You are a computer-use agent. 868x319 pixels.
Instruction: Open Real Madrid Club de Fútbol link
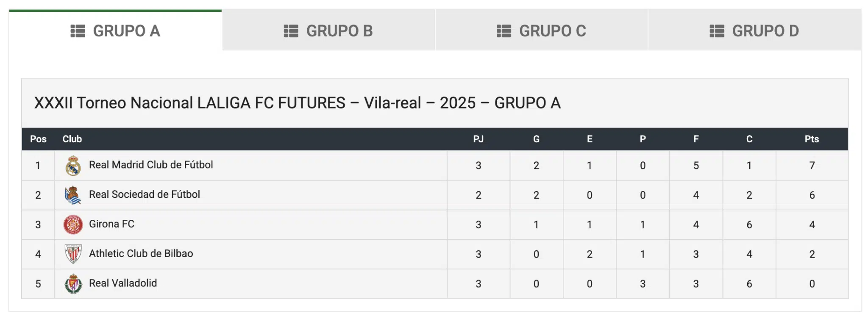[151, 165]
